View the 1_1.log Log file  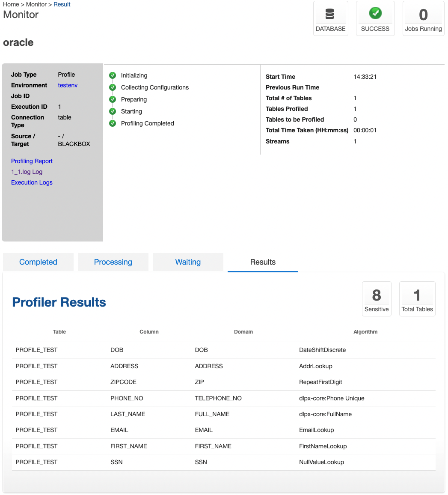27,172
